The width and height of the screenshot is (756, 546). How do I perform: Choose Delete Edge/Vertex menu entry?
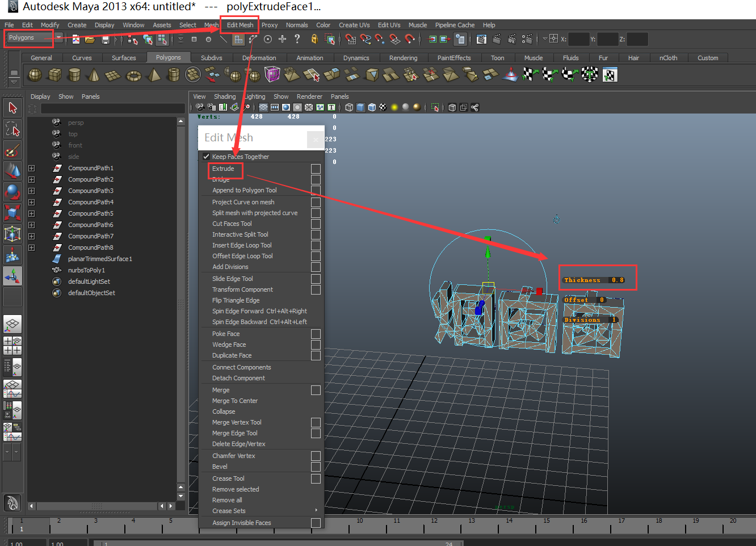pos(239,444)
